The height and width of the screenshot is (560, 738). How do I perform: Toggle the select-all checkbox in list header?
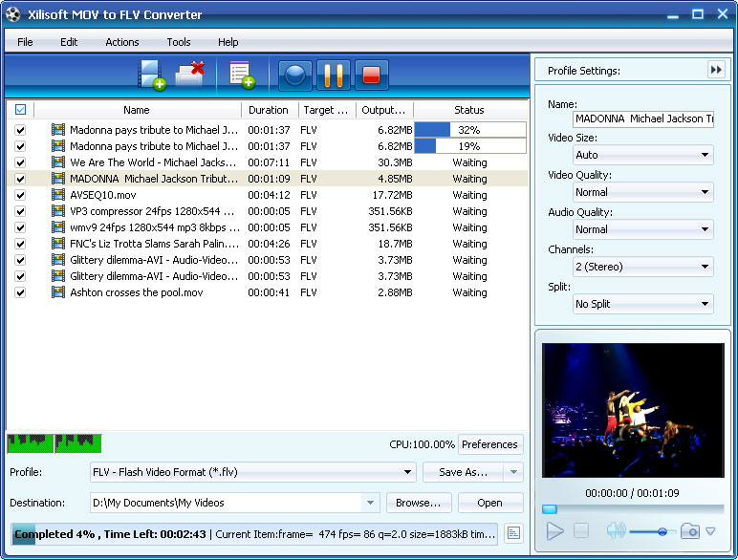(20, 110)
